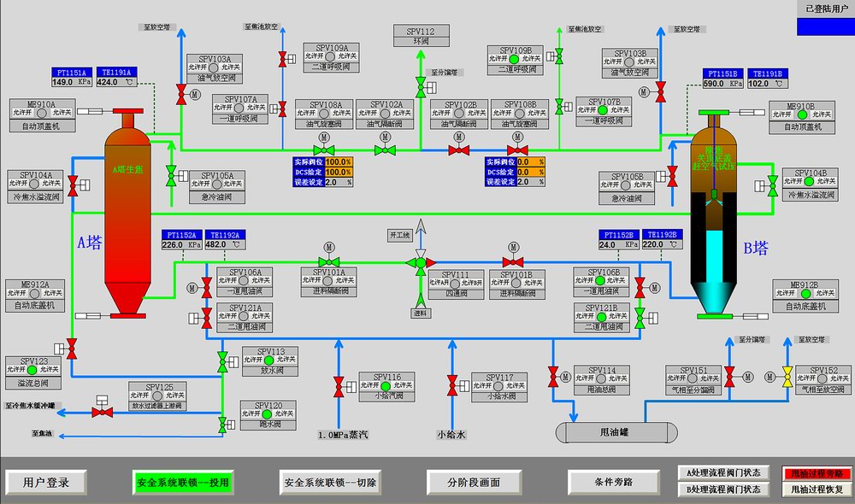Click the motor icon near SPV101A 进料隔断阀
Image resolution: width=855 pixels, height=504 pixels.
coord(327,248)
